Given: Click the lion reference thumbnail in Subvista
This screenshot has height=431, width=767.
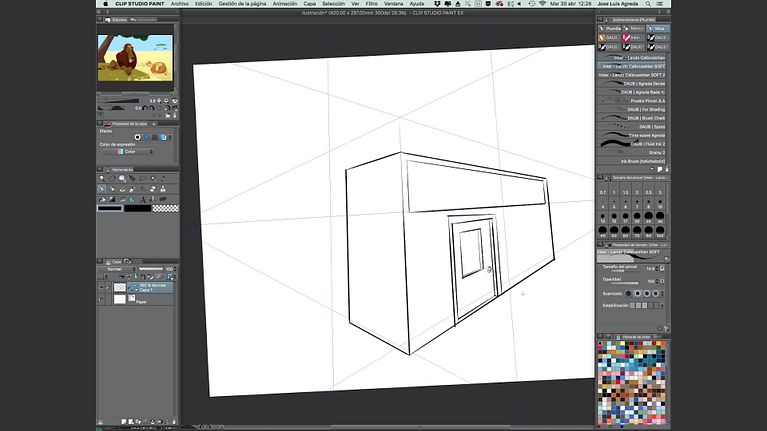Looking at the screenshot, I should click(x=134, y=57).
